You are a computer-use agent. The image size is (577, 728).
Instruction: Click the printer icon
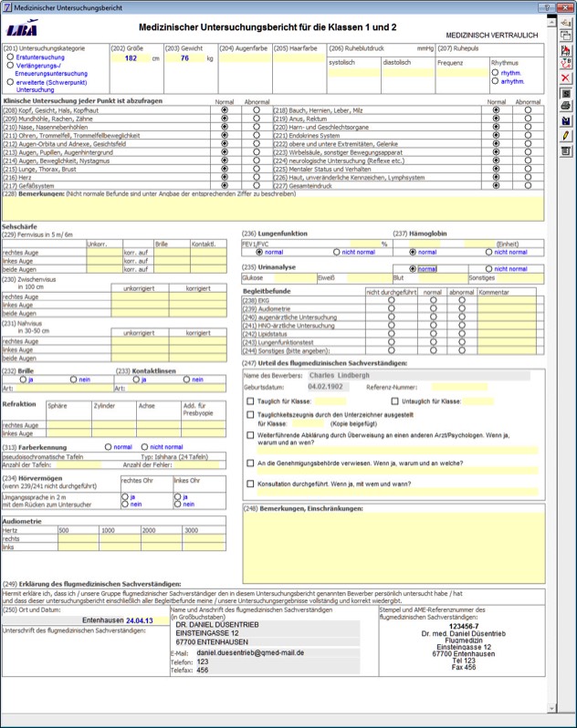point(565,107)
